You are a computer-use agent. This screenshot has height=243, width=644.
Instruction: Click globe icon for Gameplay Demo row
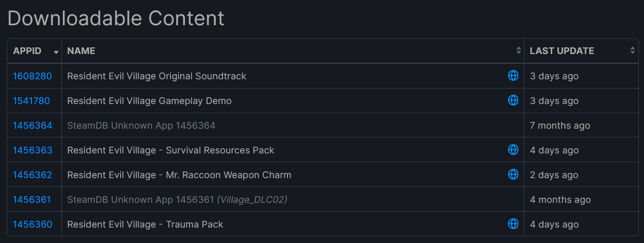(x=513, y=100)
